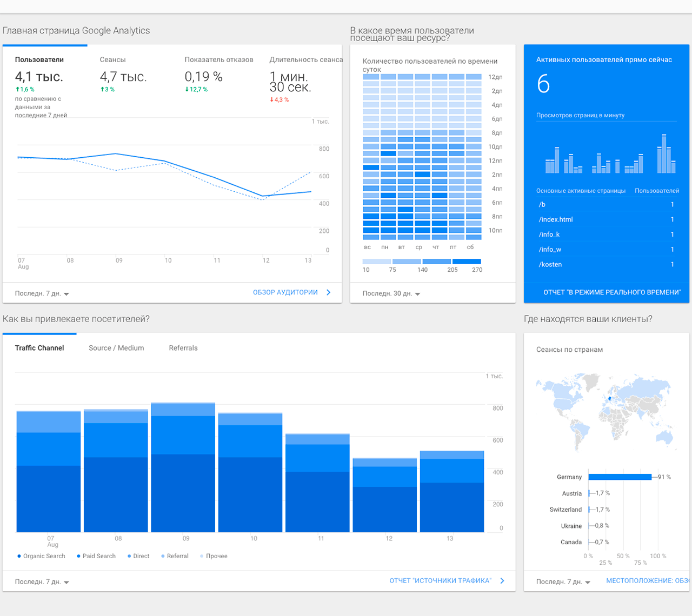Click the Direct legend dot

[x=129, y=556]
